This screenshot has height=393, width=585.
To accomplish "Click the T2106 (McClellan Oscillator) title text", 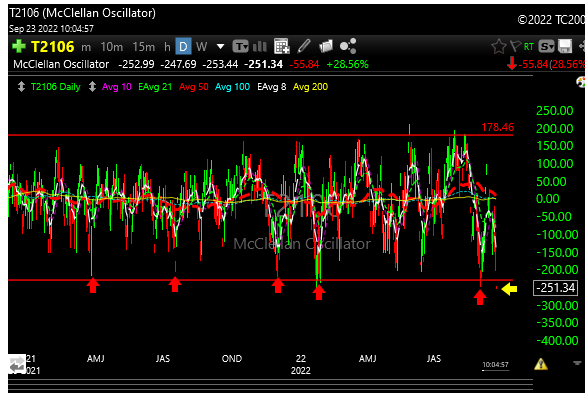I will pyautogui.click(x=82, y=13).
